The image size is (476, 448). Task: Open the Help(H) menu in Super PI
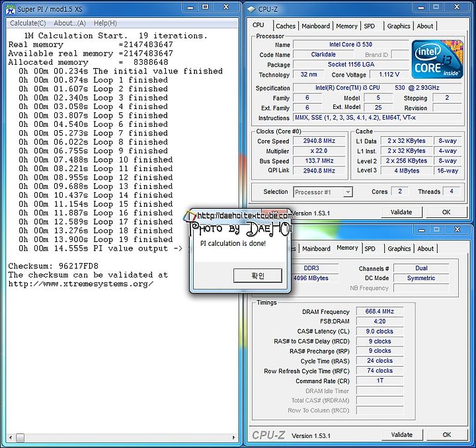(105, 23)
